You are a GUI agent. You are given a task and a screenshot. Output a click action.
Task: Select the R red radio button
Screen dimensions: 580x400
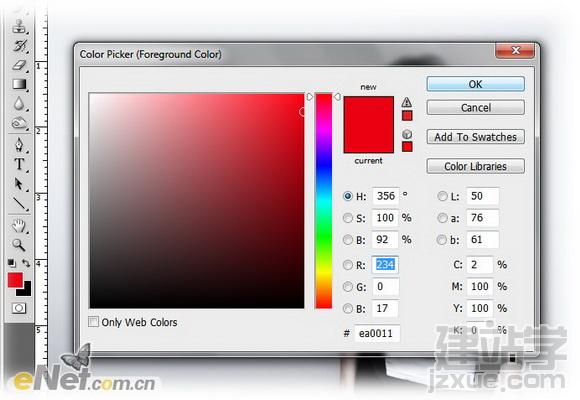tap(348, 265)
